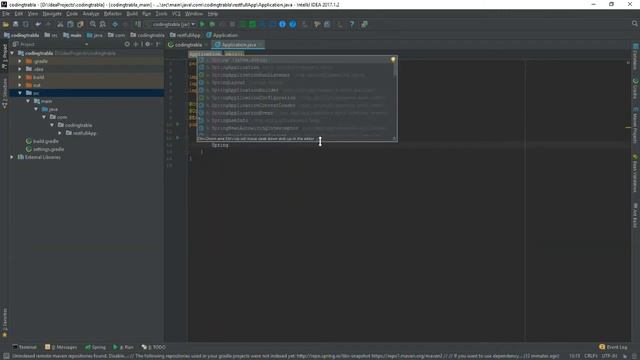Screen dimensions: 640x360
Task: Expand the restfullApp package
Action: tap(60, 133)
